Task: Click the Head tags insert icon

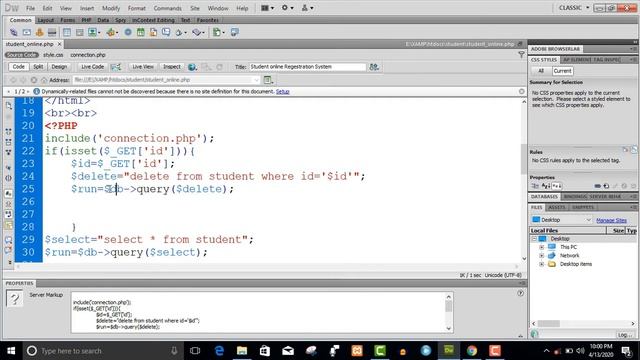Action: coord(180,32)
